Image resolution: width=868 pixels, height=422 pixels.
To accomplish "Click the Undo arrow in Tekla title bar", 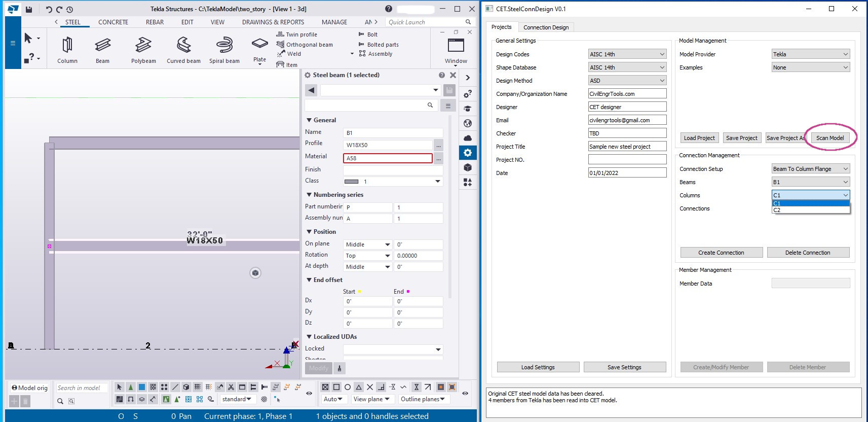I will (x=49, y=9).
